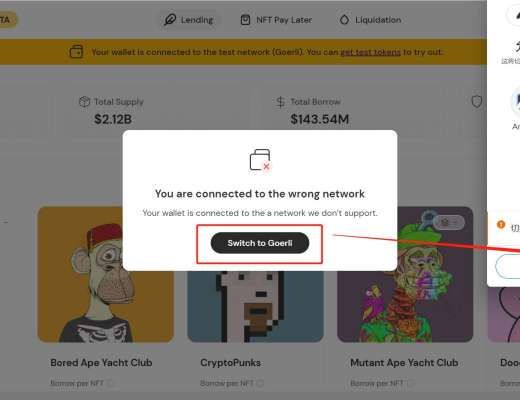
Task: Click the feather icon beside Lending
Action: pos(170,20)
